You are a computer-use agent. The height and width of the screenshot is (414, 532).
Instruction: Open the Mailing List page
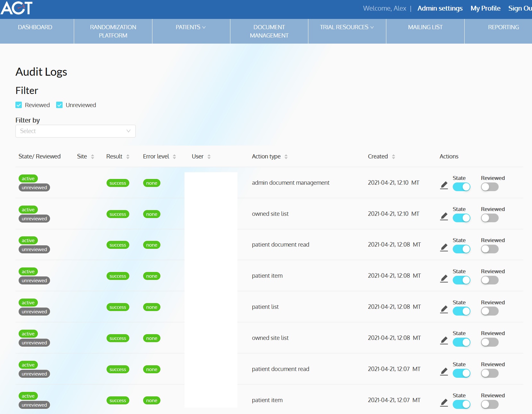425,27
